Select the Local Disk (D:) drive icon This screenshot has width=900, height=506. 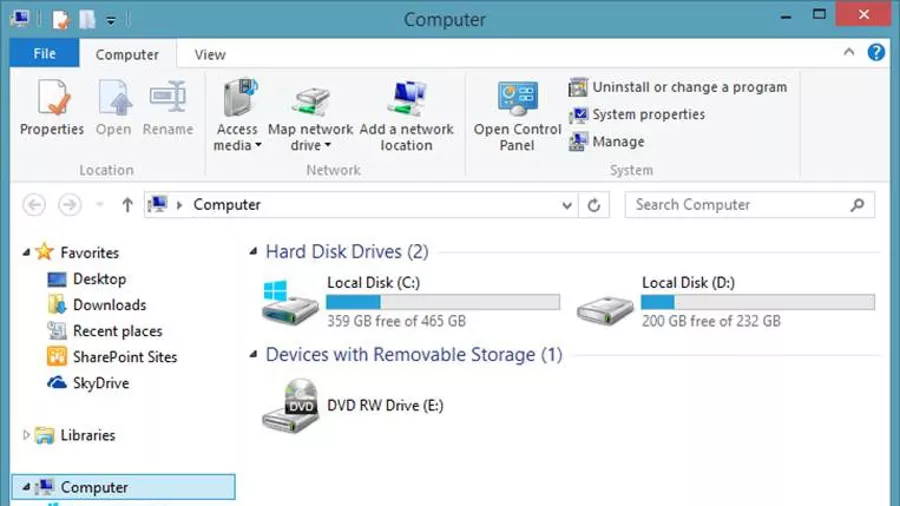coord(604,309)
